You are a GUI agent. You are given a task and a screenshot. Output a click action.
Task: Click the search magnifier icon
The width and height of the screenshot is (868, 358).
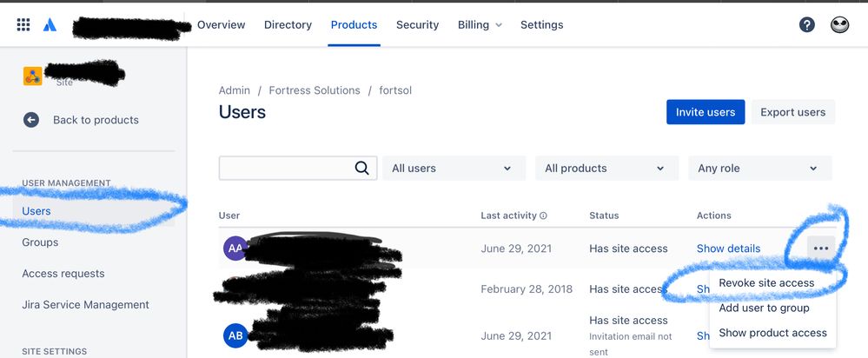[x=362, y=169]
